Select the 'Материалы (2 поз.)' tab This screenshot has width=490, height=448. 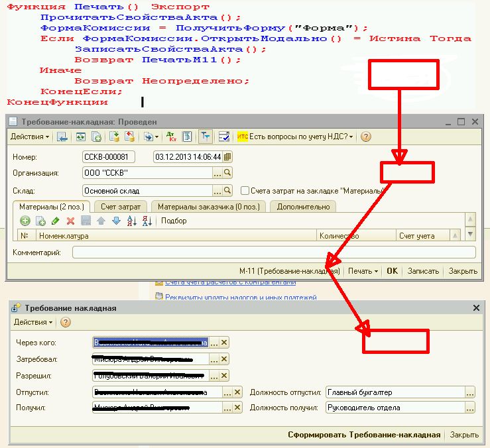point(52,207)
